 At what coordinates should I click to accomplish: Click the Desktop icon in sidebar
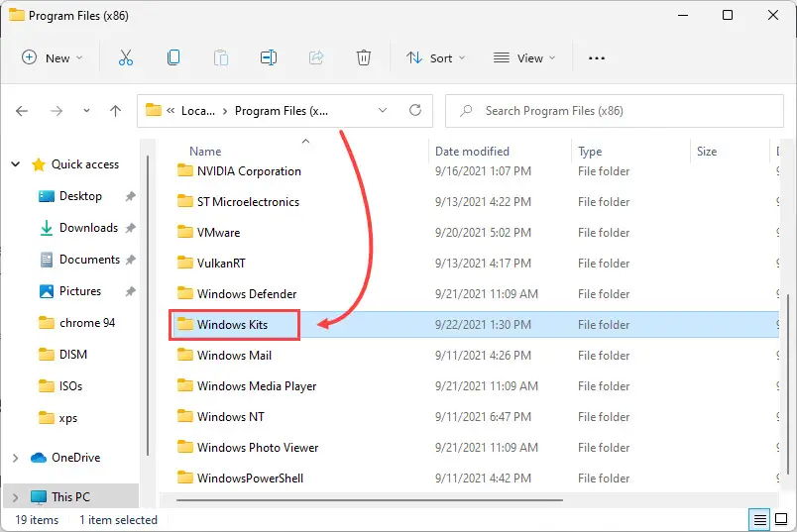[47, 196]
